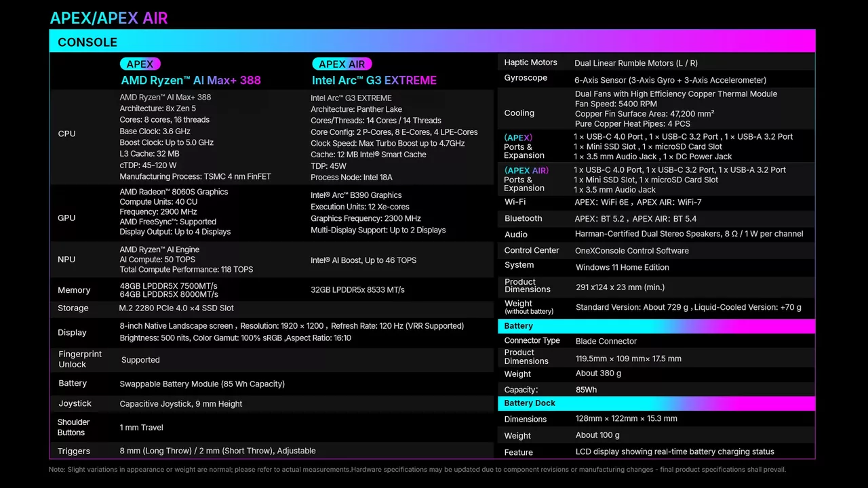Click the AMD Ryzen AI Max+ 388 heading
The image size is (868, 488).
point(191,80)
